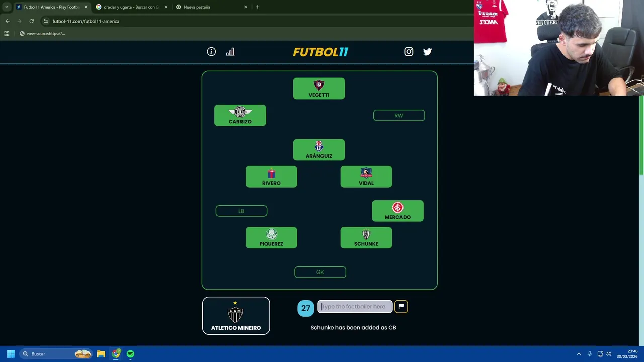The image size is (644, 362).
Task: Click the Aránguiz club crest
Action: point(319,146)
